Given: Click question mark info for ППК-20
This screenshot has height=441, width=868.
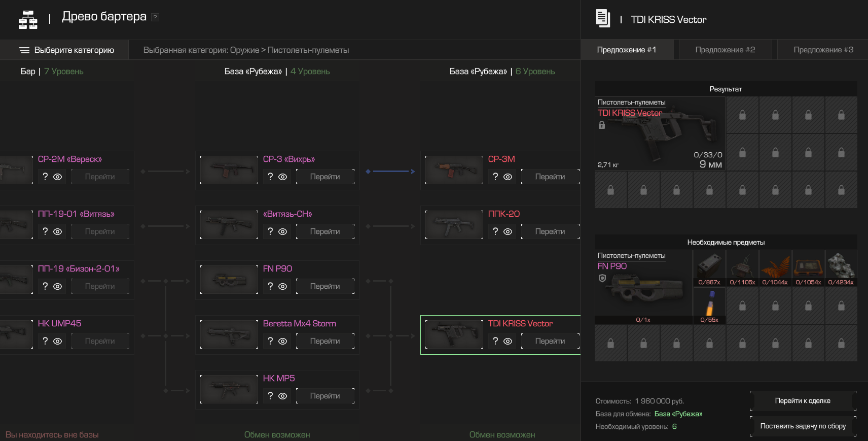Looking at the screenshot, I should (495, 231).
